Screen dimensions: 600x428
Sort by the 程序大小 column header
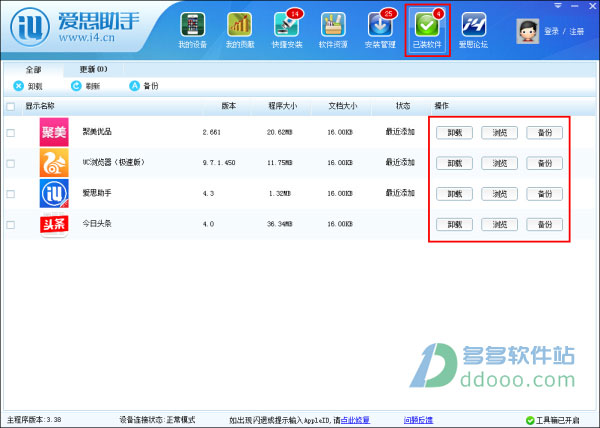[x=282, y=106]
